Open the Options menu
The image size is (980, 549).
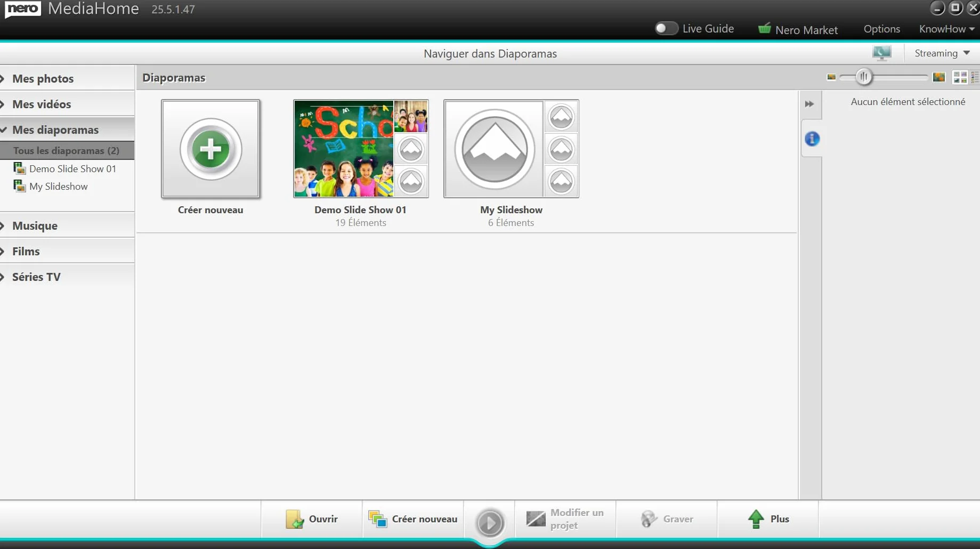(x=881, y=29)
